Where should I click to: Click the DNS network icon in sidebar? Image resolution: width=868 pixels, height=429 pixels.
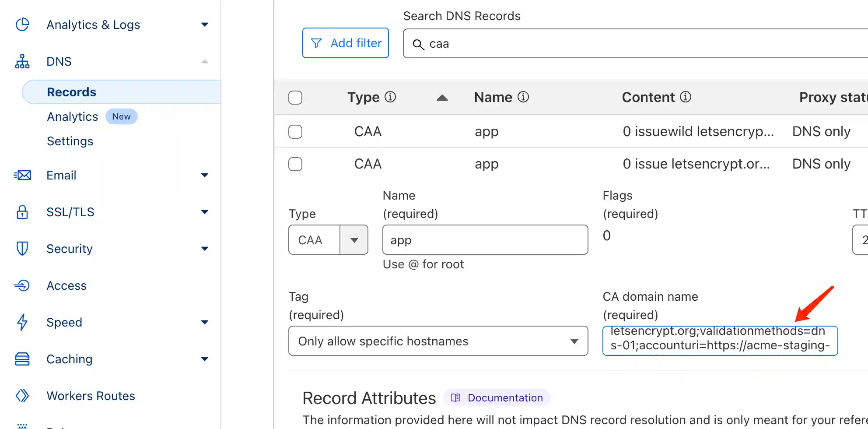(22, 62)
